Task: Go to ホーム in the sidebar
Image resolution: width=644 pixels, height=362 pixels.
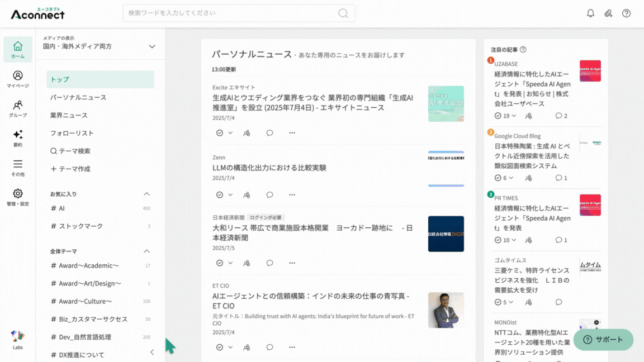Action: coord(18,49)
